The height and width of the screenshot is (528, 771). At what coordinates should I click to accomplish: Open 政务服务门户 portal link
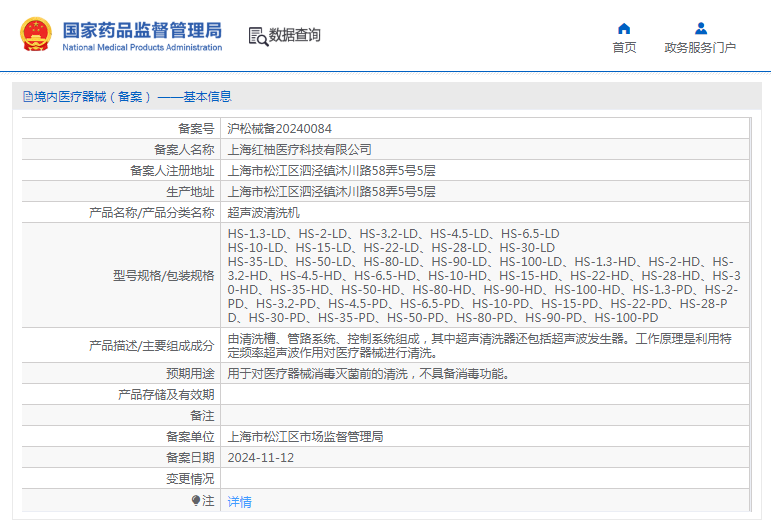pyautogui.click(x=700, y=48)
